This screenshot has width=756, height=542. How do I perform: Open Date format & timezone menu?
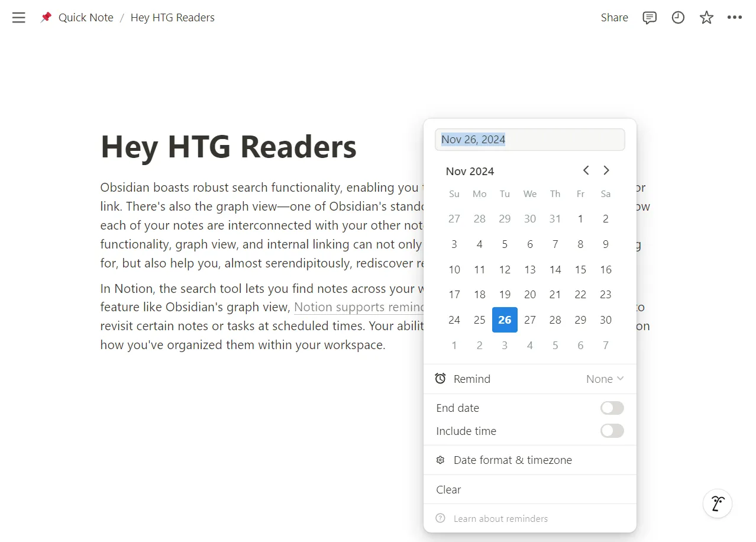tap(530, 460)
